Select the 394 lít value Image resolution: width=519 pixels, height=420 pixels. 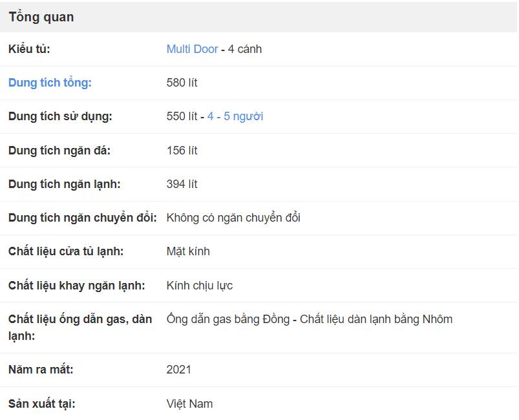pos(182,184)
